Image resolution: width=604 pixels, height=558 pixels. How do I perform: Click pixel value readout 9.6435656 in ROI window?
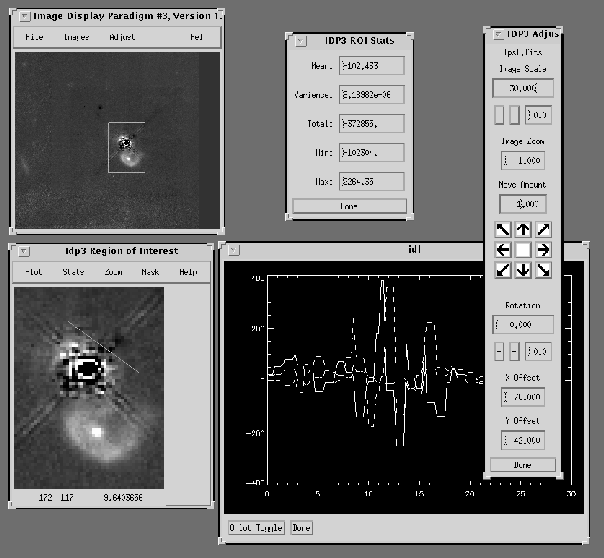(123, 498)
